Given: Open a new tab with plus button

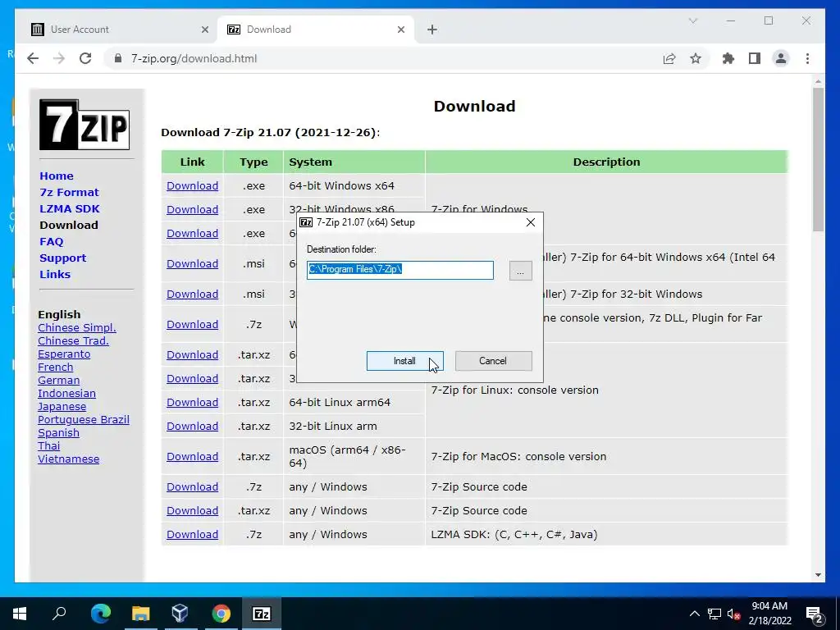Looking at the screenshot, I should tap(432, 30).
